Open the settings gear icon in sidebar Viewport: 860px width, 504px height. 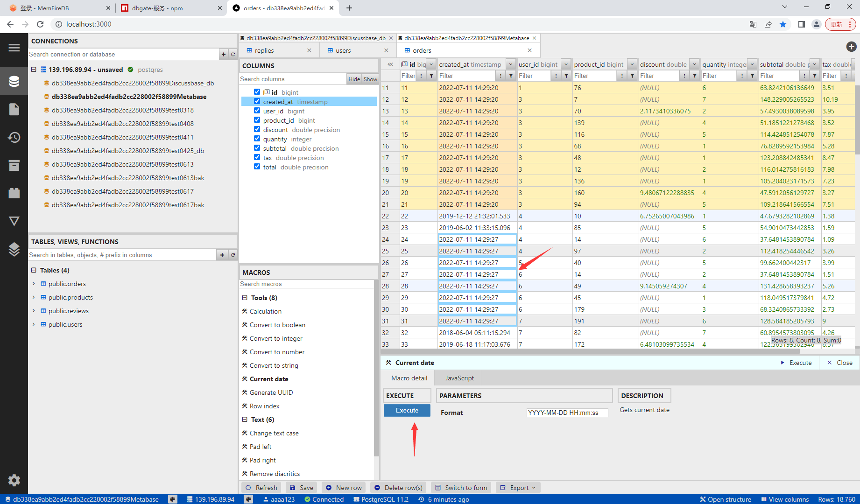click(14, 480)
